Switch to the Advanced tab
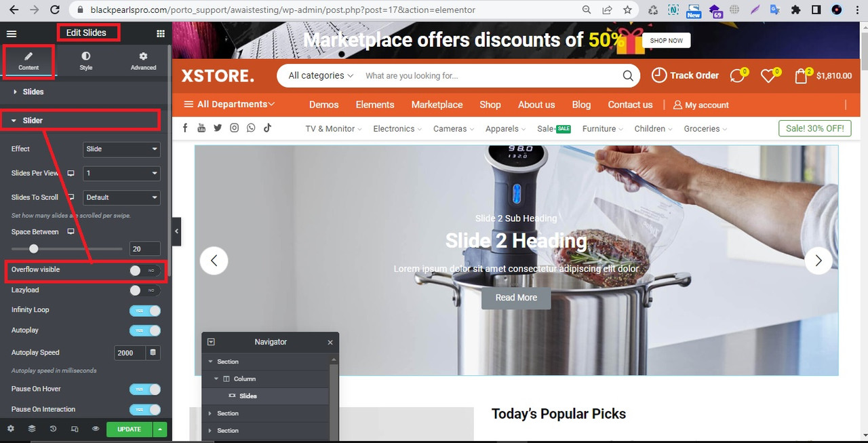868x443 pixels. 143,61
